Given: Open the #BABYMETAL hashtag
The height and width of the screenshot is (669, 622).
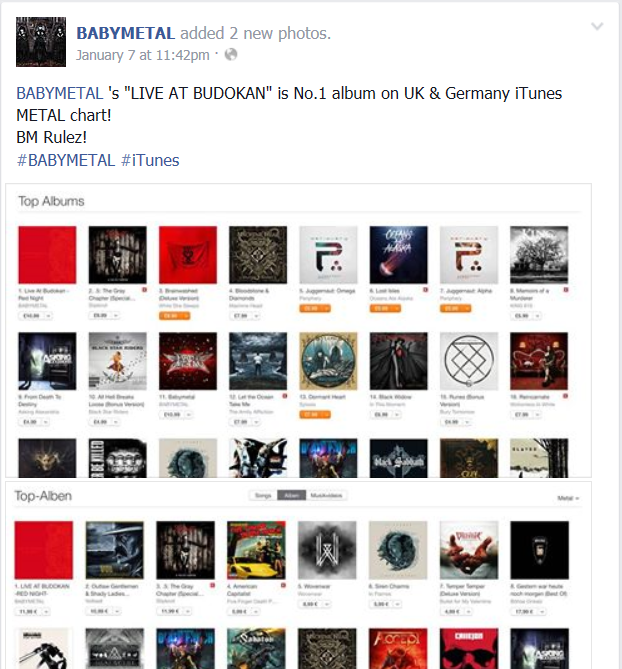Looking at the screenshot, I should tap(66, 160).
